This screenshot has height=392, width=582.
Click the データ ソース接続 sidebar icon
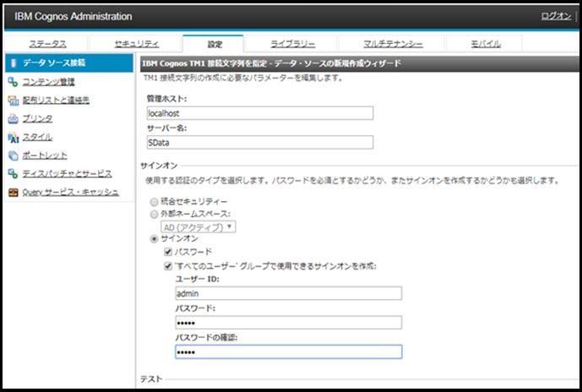click(14, 63)
